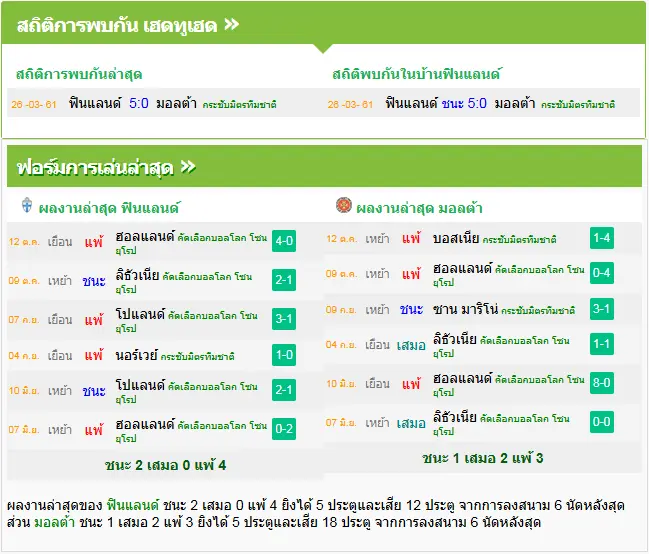Click the Finland team crest icon
Viewport: 649px width, 554px height.
pos(26,205)
